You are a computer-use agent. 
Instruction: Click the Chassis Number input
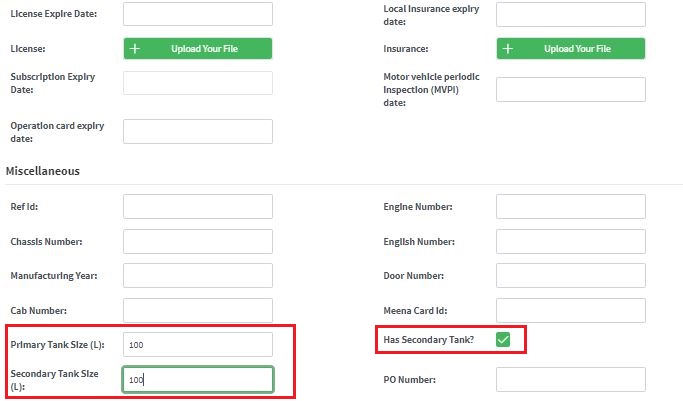tap(198, 241)
